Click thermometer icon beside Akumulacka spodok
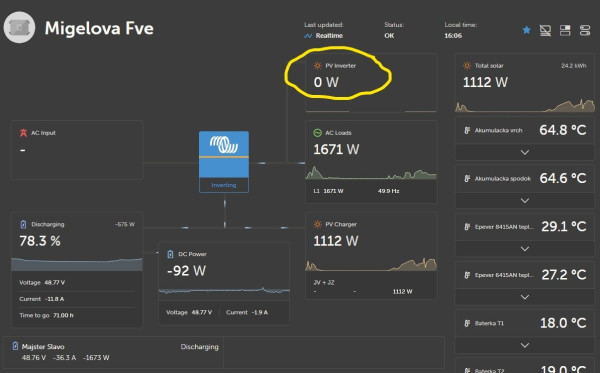Image resolution: width=600 pixels, height=373 pixels. [x=467, y=178]
